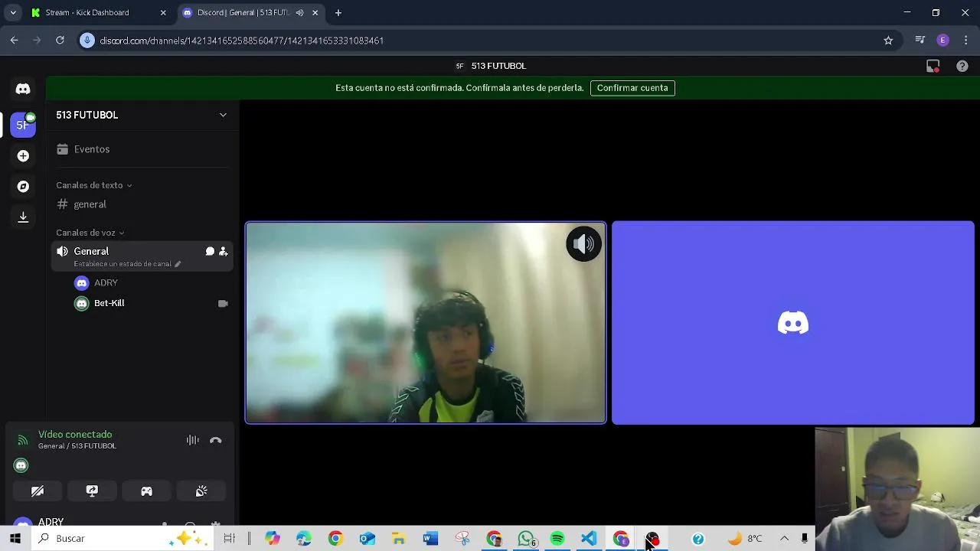Click Confirmar cuenta button
The width and height of the screenshot is (980, 551).
[x=632, y=88]
